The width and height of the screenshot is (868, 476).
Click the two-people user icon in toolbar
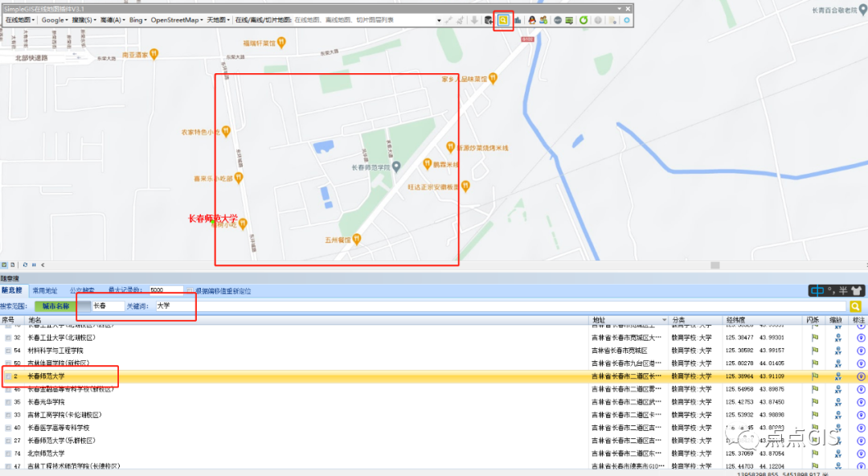(x=543, y=20)
